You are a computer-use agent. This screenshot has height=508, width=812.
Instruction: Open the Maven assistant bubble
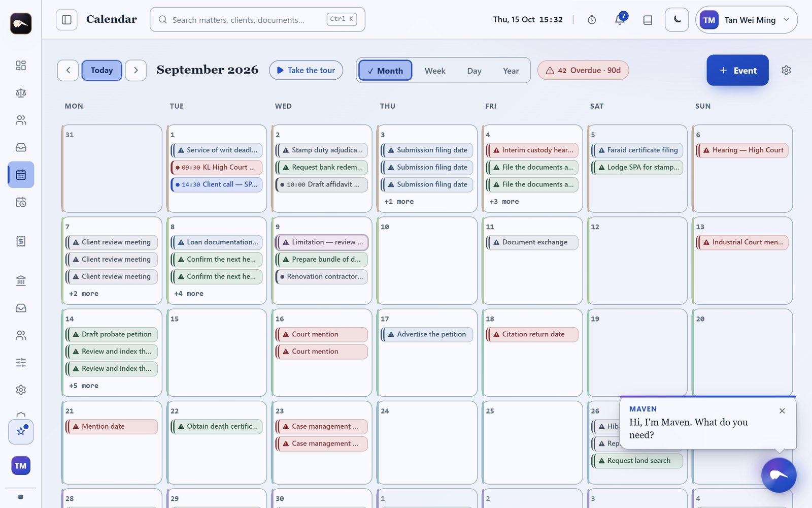coord(779,475)
